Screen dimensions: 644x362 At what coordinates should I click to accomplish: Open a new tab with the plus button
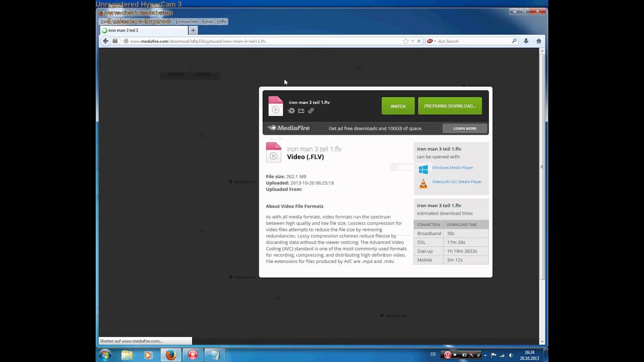(x=193, y=30)
